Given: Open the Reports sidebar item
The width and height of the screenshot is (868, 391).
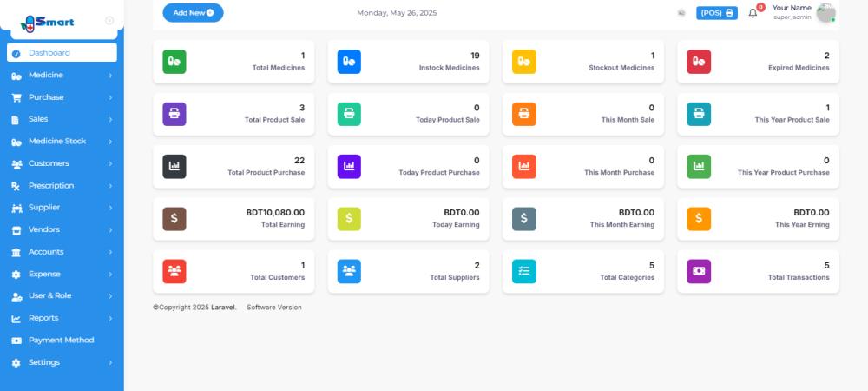Looking at the screenshot, I should (62, 318).
